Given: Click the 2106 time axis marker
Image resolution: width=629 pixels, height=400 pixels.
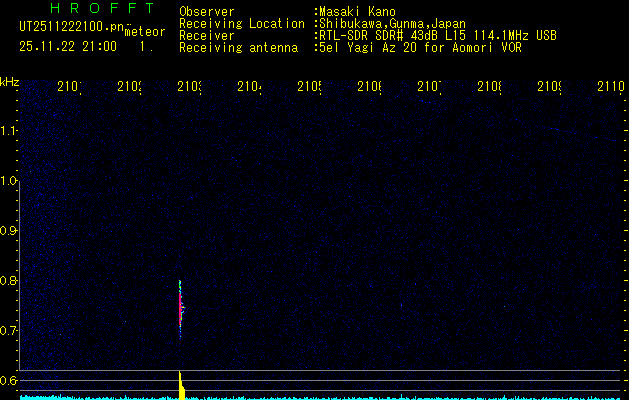Looking at the screenshot, I should coord(369,87).
